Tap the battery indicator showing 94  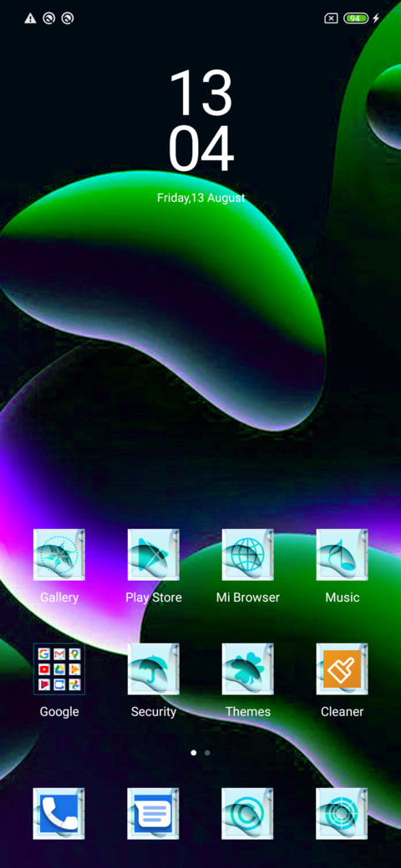click(356, 18)
